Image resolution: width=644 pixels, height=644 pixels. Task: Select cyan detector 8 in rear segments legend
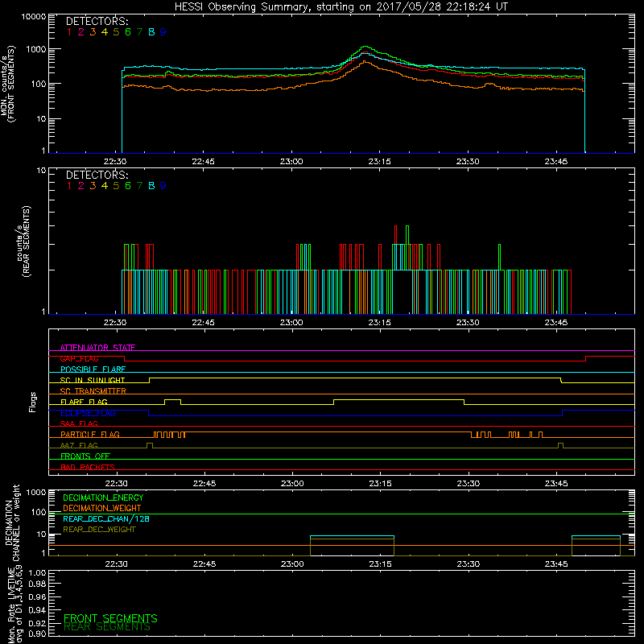coord(151,186)
